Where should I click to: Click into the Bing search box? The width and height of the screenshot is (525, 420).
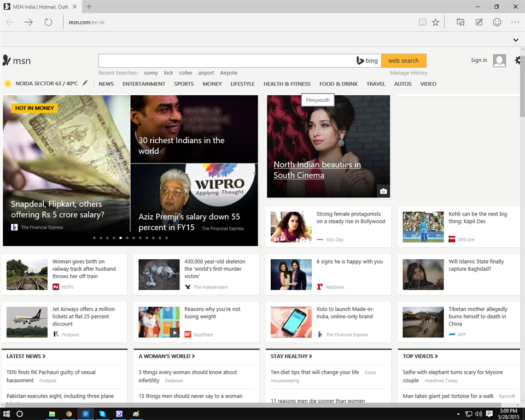click(226, 61)
